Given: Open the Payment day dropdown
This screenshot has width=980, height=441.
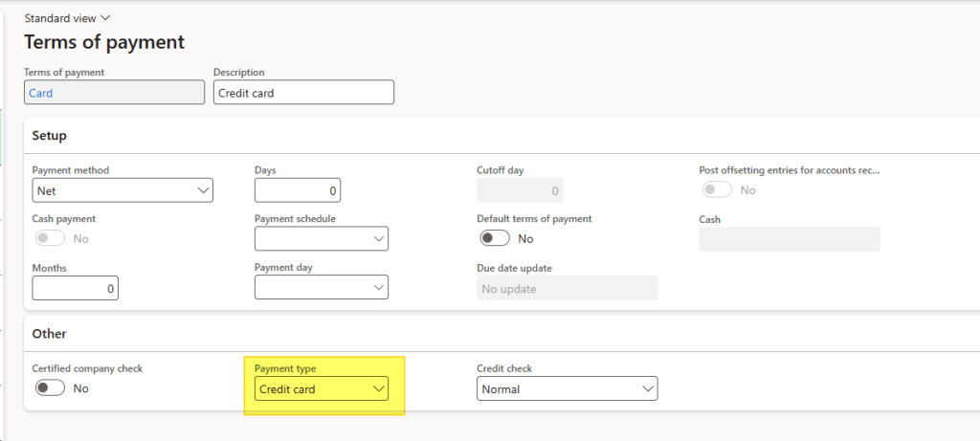Looking at the screenshot, I should coord(321,288).
